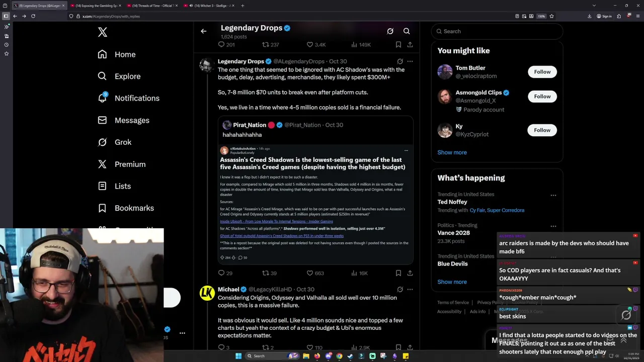644x362 pixels.
Task: View 16K views analytics on post
Action: coord(360,273)
